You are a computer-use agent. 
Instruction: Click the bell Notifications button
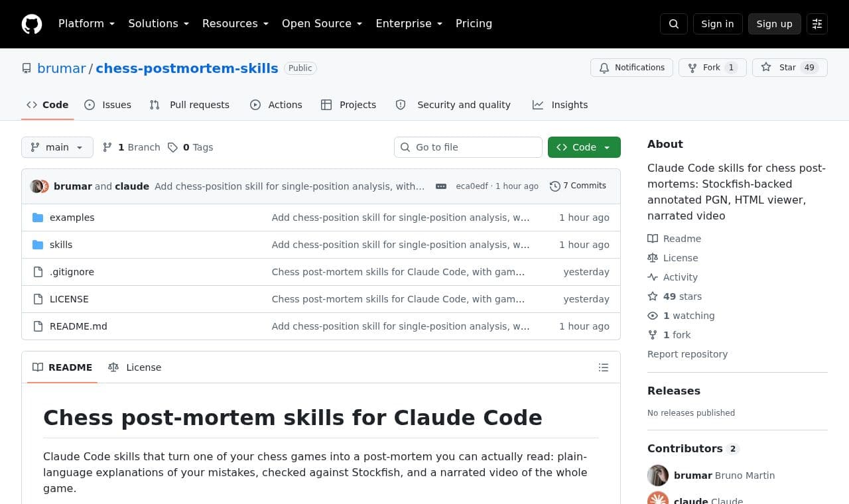pyautogui.click(x=631, y=68)
